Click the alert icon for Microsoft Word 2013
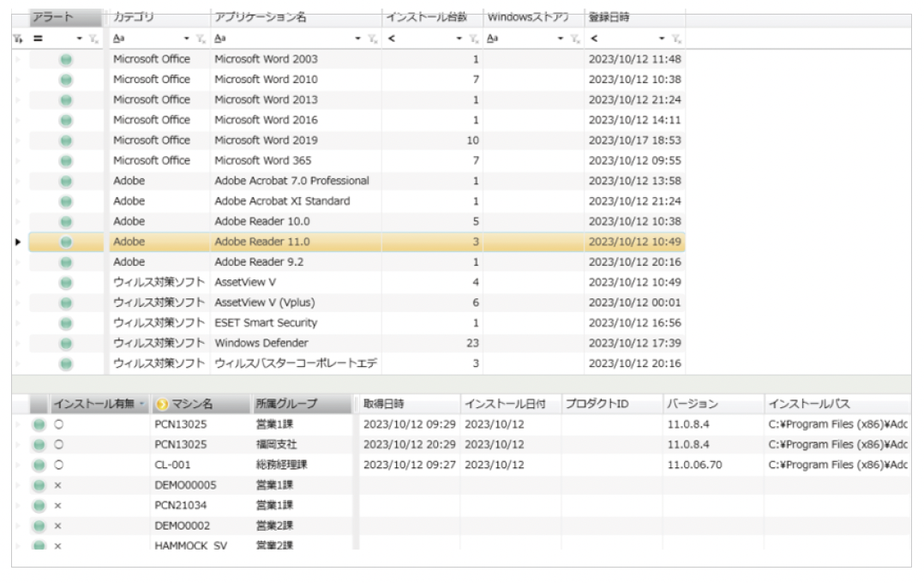This screenshot has height=583, width=924. [x=66, y=100]
